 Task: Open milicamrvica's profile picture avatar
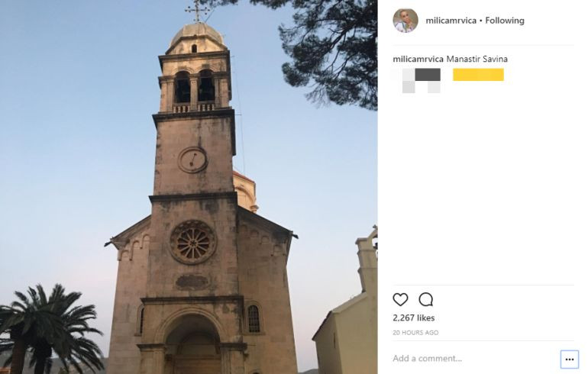(405, 21)
